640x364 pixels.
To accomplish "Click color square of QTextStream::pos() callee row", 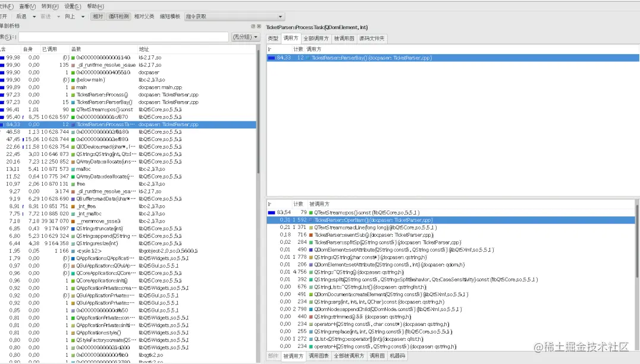I will pos(311,212).
